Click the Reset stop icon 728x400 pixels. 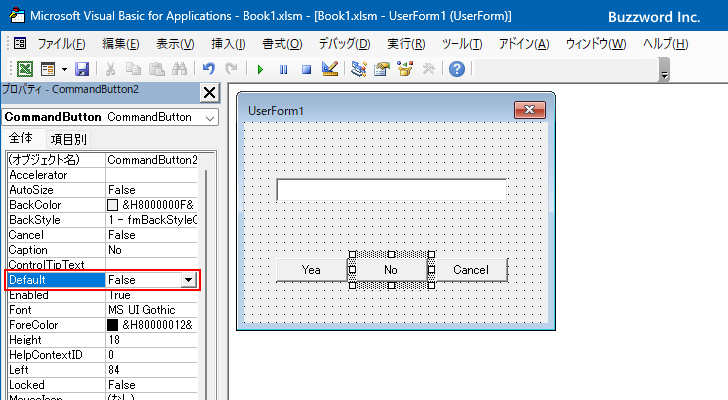pos(306,70)
